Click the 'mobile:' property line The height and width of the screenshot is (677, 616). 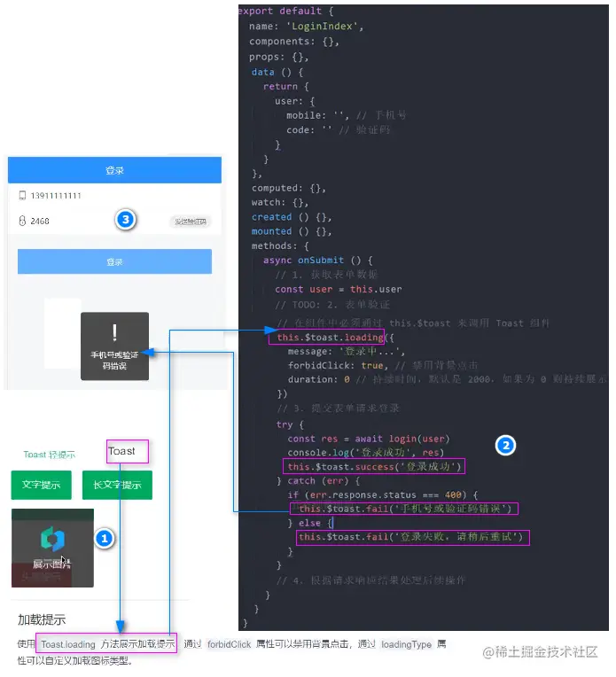coord(346,115)
